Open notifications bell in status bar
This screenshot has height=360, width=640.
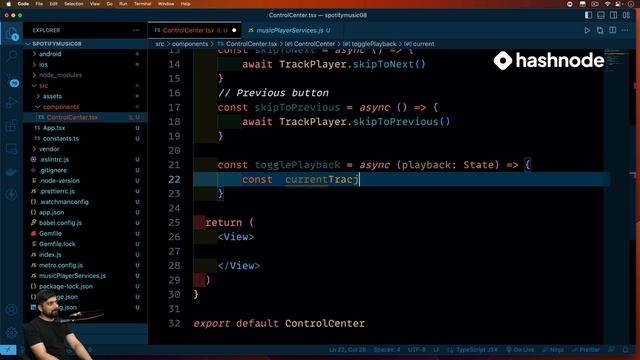point(626,350)
